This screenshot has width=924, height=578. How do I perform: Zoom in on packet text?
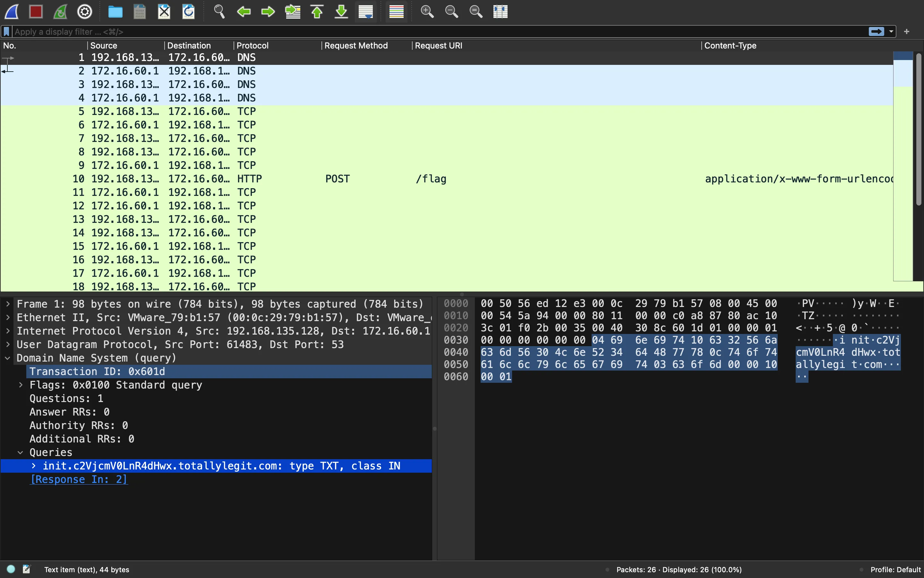(427, 12)
